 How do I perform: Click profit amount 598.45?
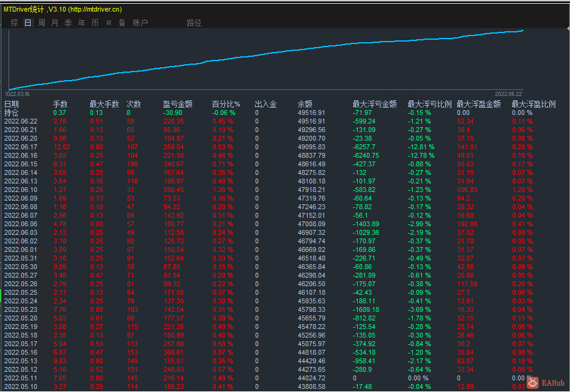(174, 190)
